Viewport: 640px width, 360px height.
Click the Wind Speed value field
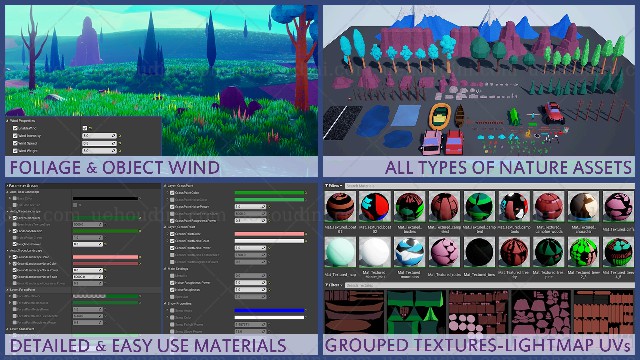(99, 143)
